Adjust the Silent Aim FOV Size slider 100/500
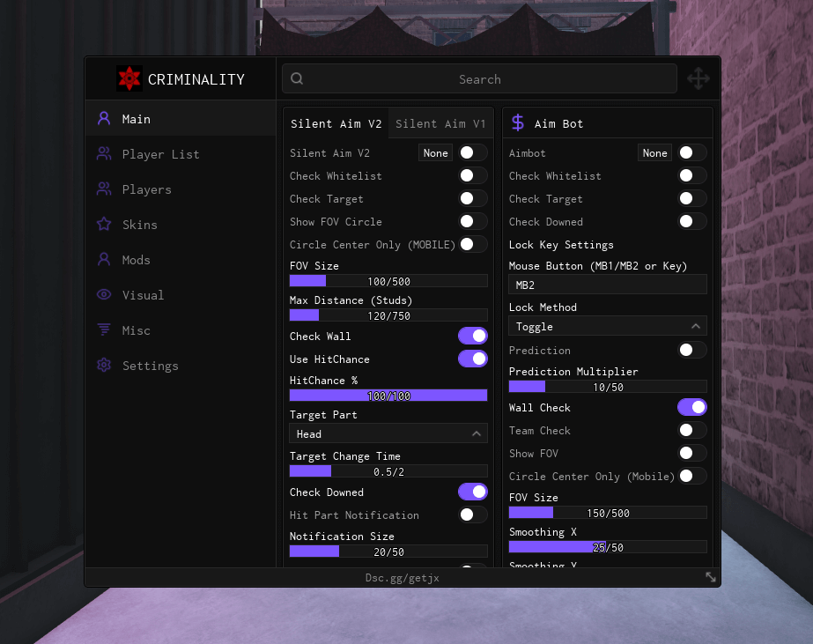The height and width of the screenshot is (644, 813). click(388, 281)
